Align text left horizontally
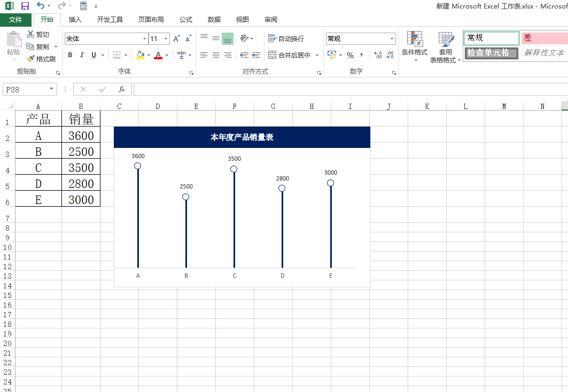The image size is (568, 392). tap(204, 55)
